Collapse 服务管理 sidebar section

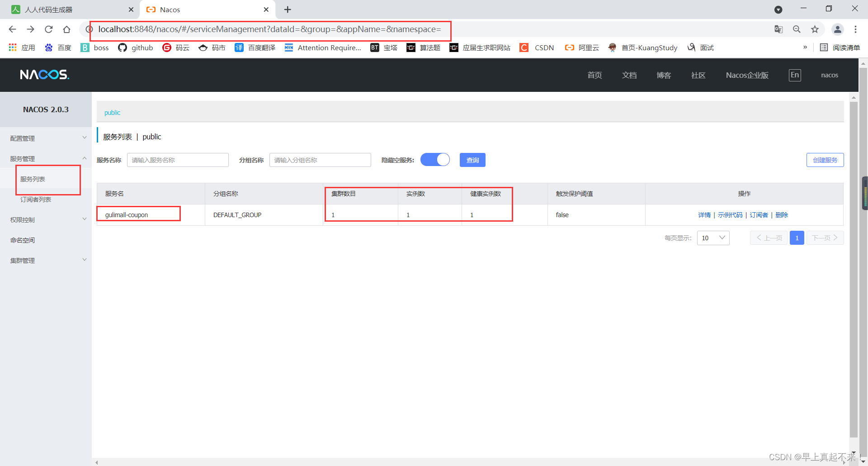pos(46,159)
